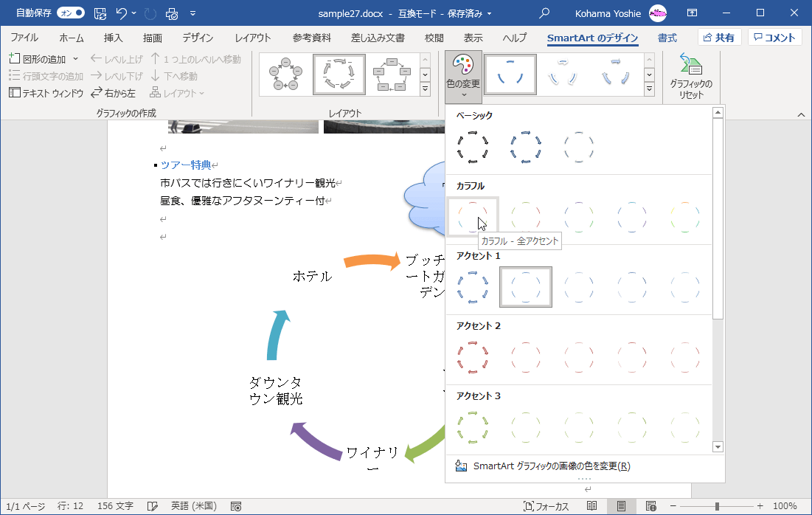This screenshot has height=515, width=812.
Task: Switch to Web Layout view icon
Action: point(651,506)
